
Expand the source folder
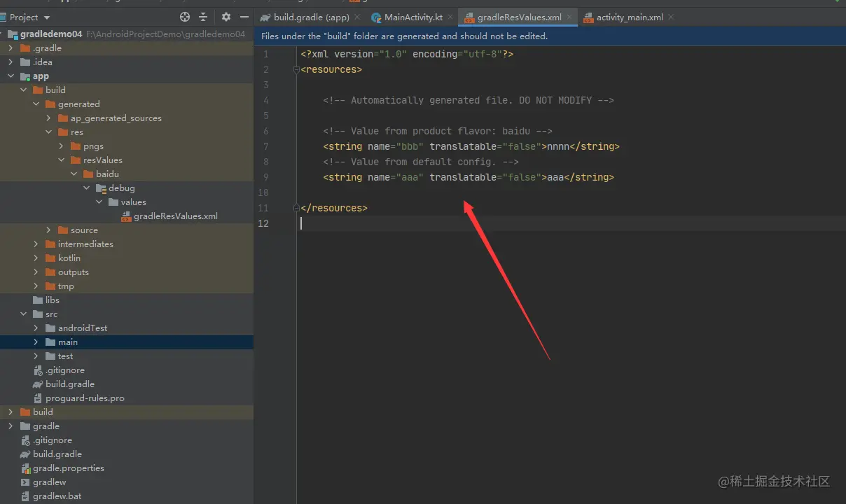coord(48,230)
